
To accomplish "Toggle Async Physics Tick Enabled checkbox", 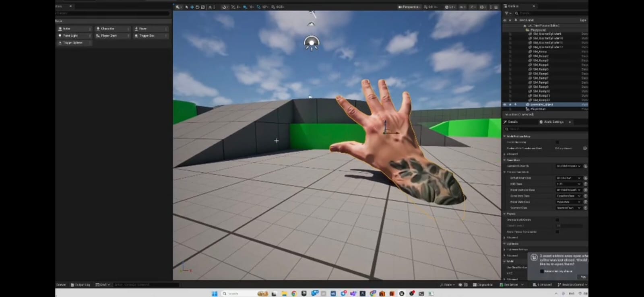I will click(557, 232).
